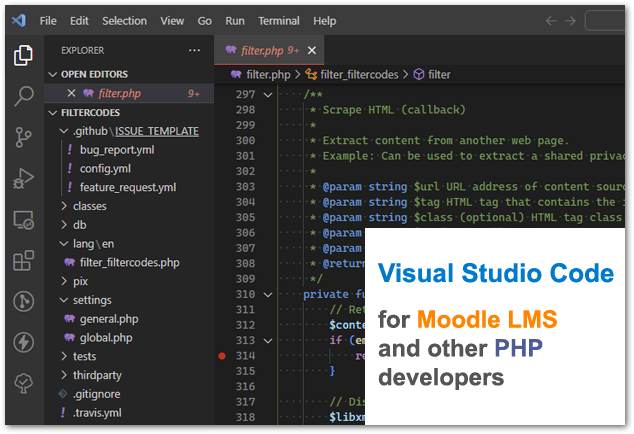634x434 pixels.
Task: Open the Search view in activity bar
Action: pos(22,97)
